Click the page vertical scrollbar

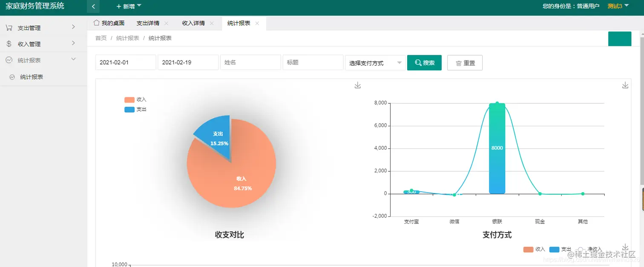(x=642, y=111)
